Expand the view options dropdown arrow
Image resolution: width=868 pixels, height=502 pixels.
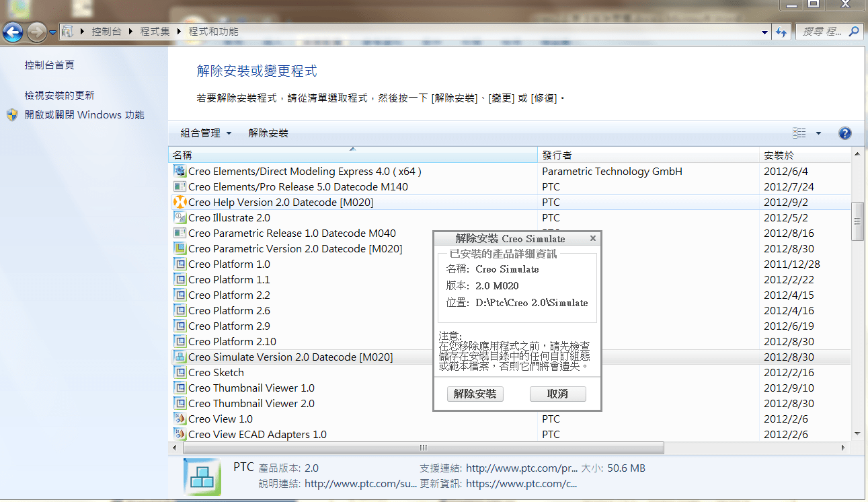[x=818, y=133]
